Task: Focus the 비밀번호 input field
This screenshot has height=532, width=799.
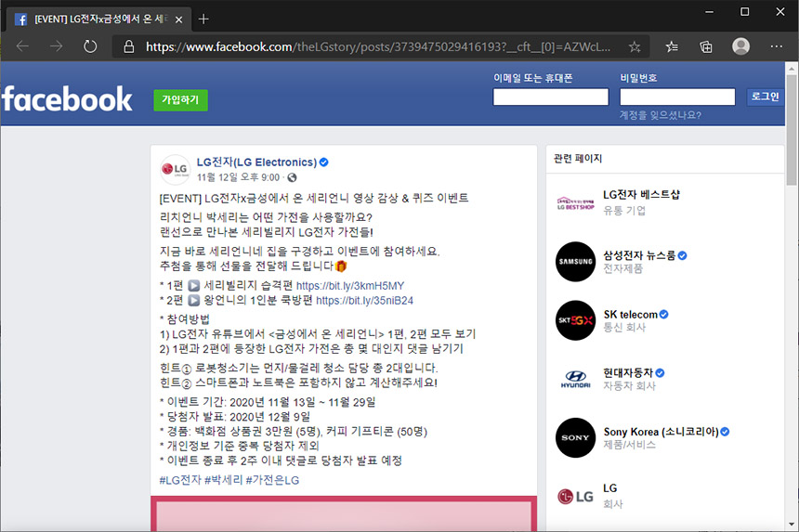Action: point(677,97)
